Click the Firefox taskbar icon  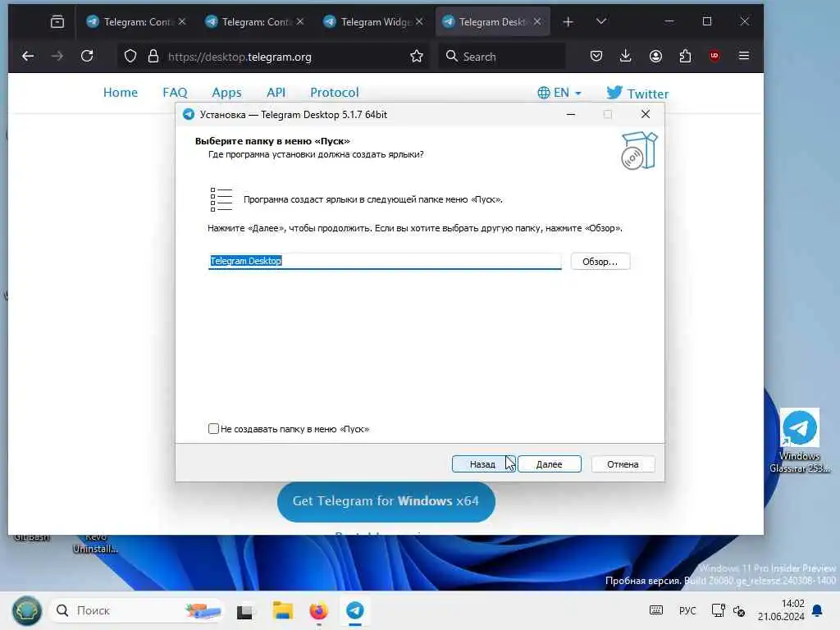[x=319, y=610]
